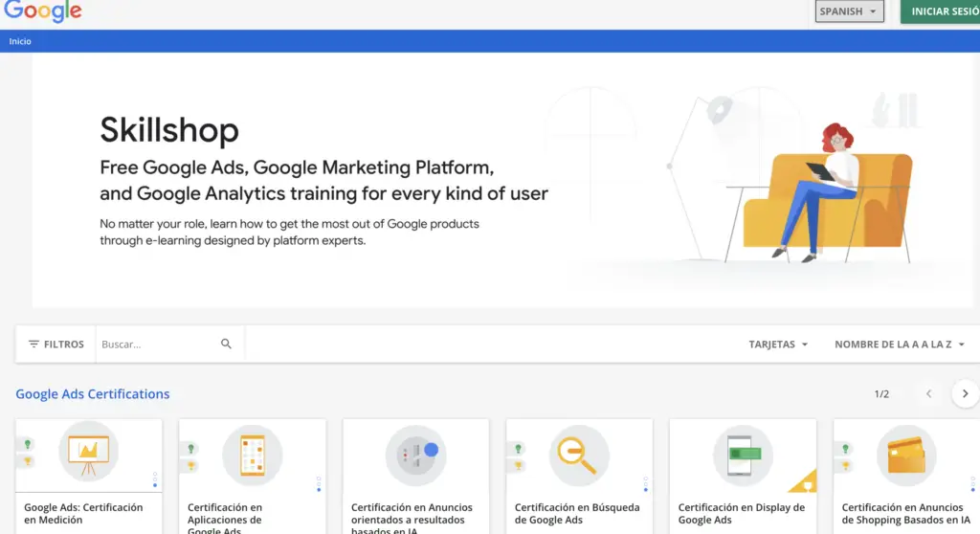The width and height of the screenshot is (980, 534).
Task: Go to next page of certifications carousel
Action: coord(965,394)
